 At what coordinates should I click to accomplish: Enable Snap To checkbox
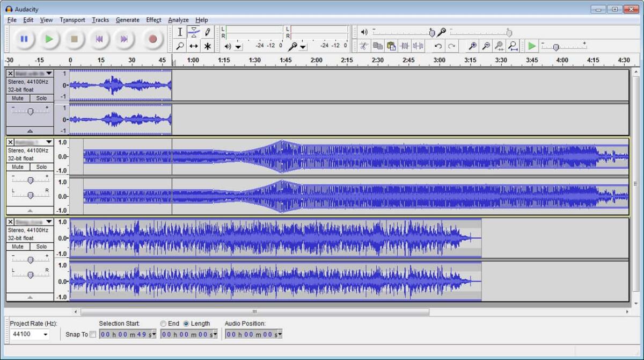(x=93, y=334)
